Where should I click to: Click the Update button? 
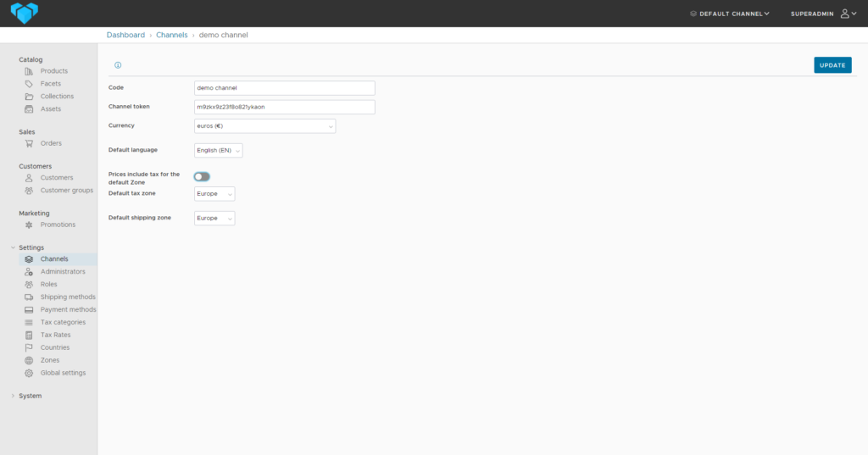tap(832, 65)
